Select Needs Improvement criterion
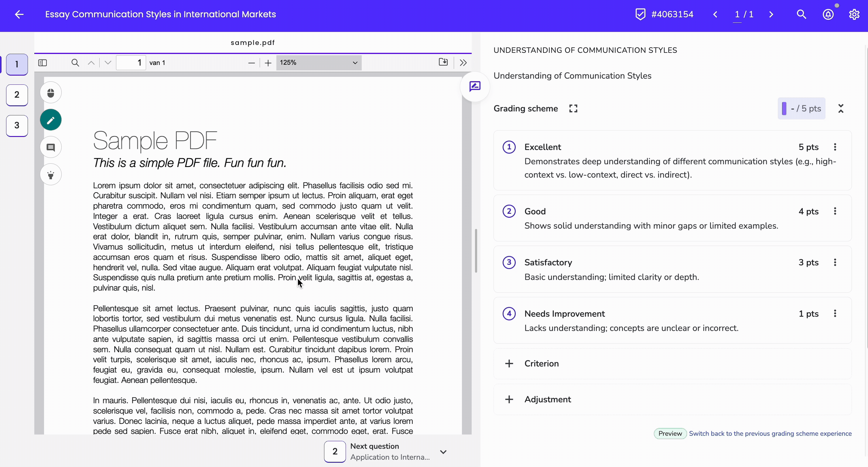Image resolution: width=868 pixels, height=467 pixels. click(672, 320)
